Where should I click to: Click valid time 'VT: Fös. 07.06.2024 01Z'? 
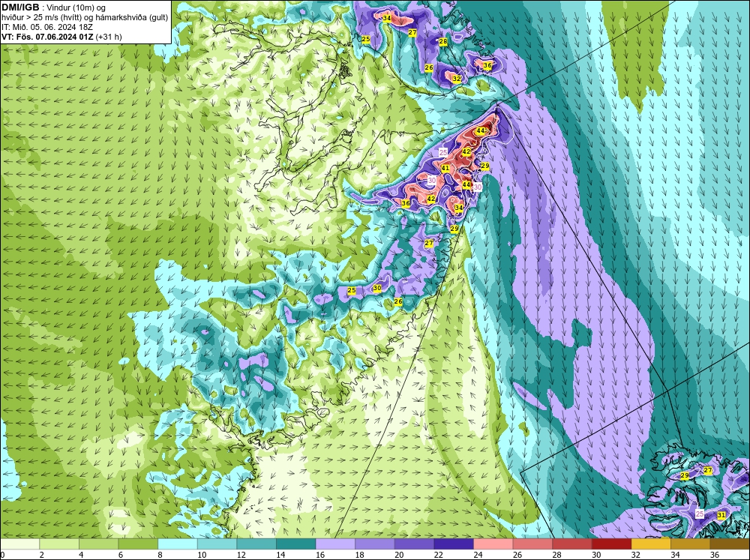[x=47, y=37]
